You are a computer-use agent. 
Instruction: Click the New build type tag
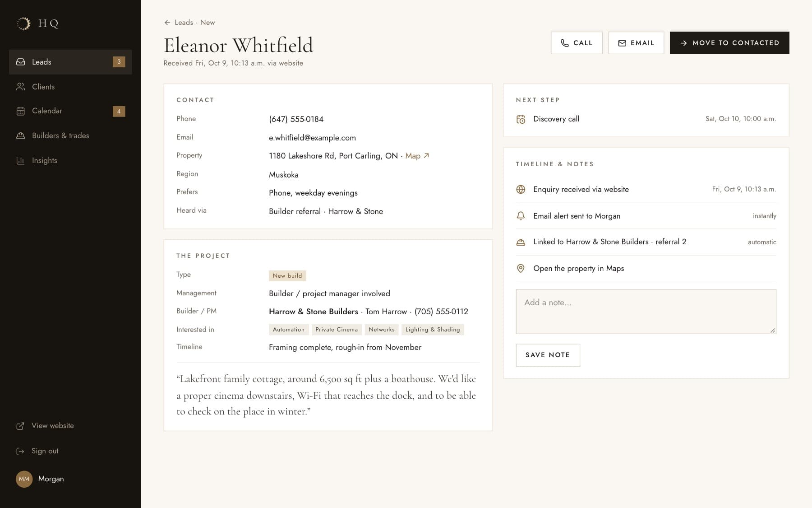[287, 275]
